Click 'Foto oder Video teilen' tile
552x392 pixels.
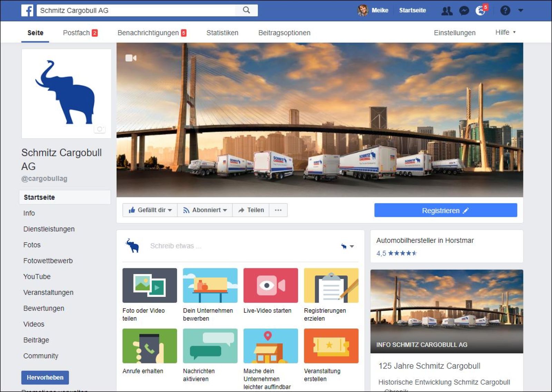click(x=149, y=295)
